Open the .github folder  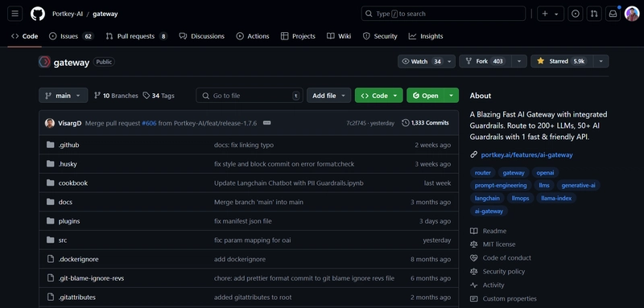(68, 145)
